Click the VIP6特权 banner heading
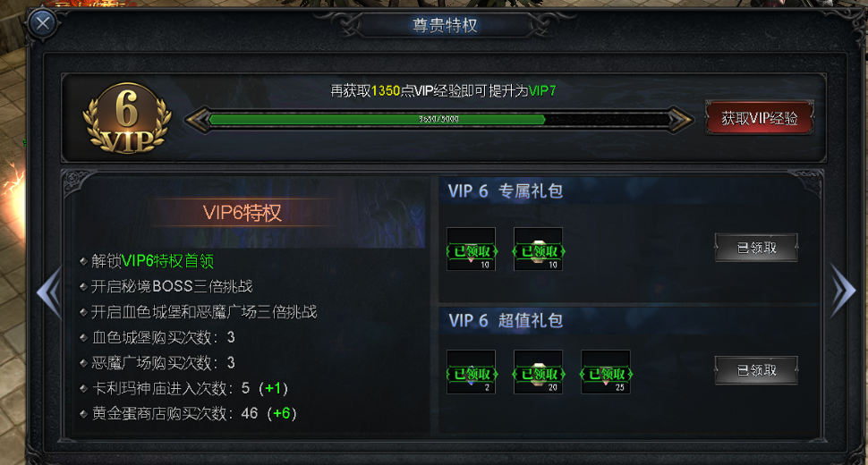Image resolution: width=868 pixels, height=465 pixels. point(243,213)
